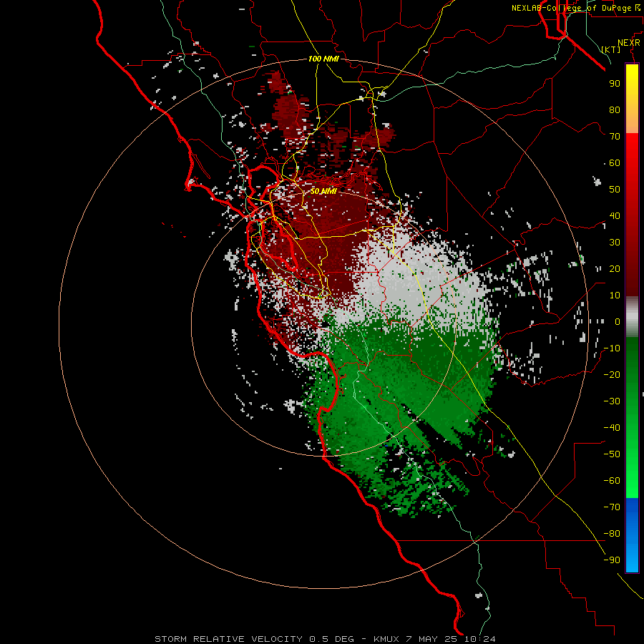The image size is (644, 644).
Task: Select the 50 value on the velocity scale
Action: click(x=615, y=190)
